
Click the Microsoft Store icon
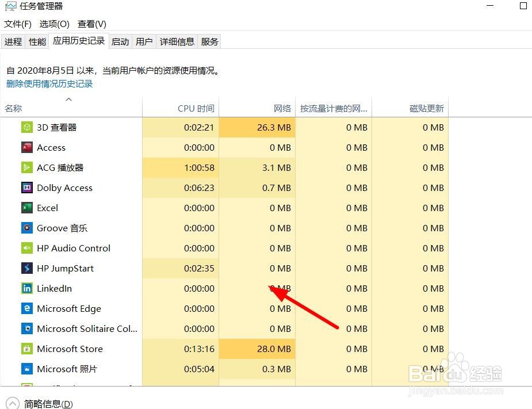tap(27, 349)
